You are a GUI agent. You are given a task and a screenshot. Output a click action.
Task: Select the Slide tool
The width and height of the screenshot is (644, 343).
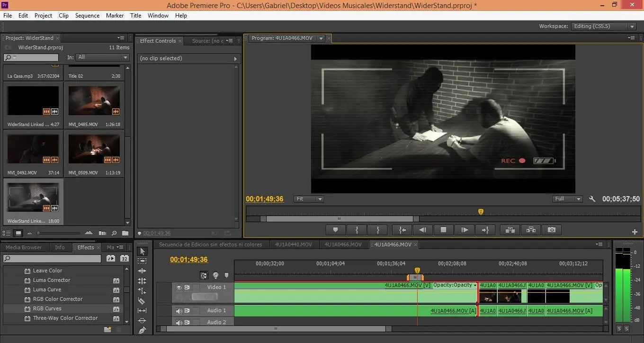tap(143, 321)
